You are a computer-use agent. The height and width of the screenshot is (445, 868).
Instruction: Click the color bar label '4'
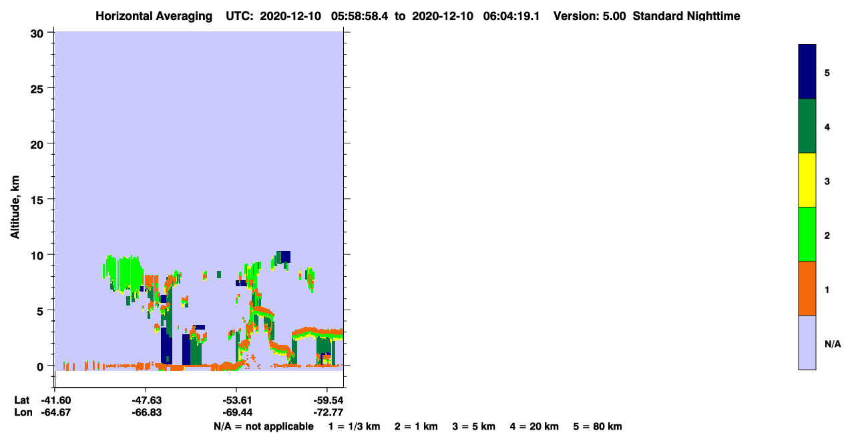point(827,127)
